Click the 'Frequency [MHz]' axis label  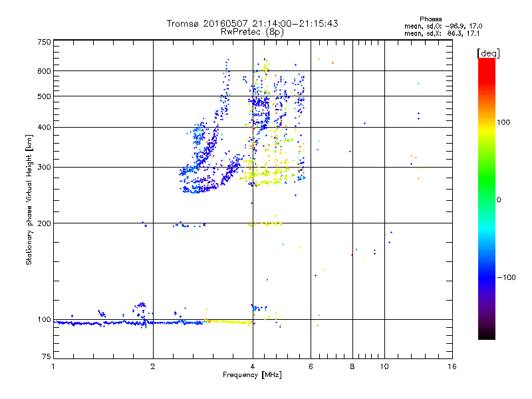[x=252, y=375]
